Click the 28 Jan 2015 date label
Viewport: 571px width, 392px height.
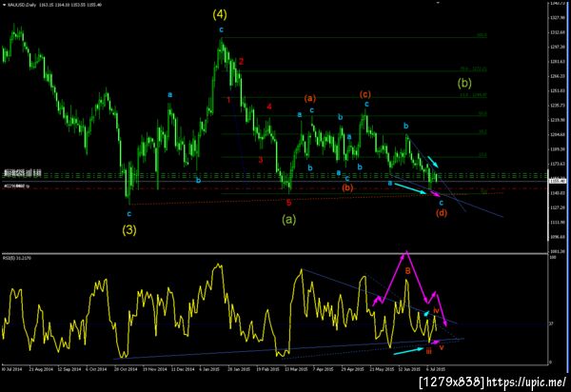(239, 369)
